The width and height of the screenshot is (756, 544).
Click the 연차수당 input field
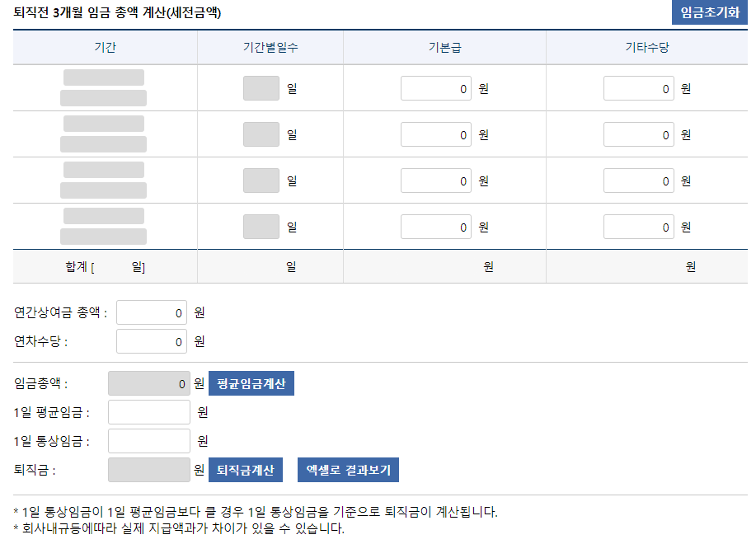click(x=152, y=341)
